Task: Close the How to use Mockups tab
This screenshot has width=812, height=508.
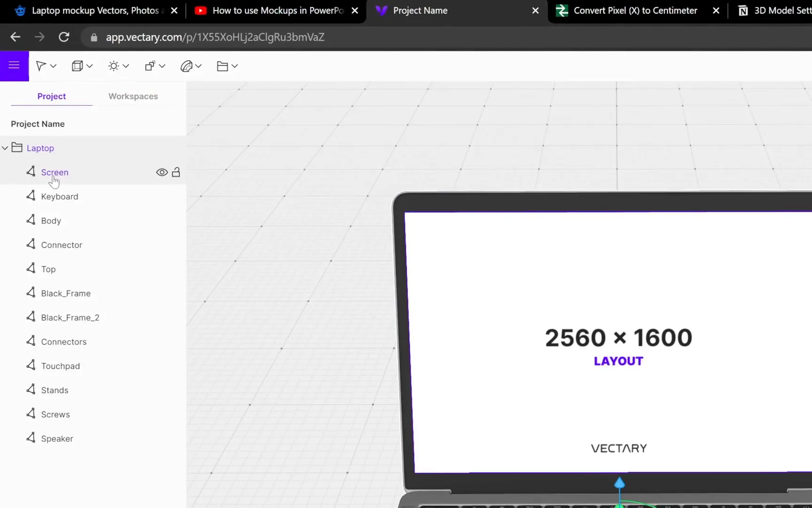Action: 355,10
